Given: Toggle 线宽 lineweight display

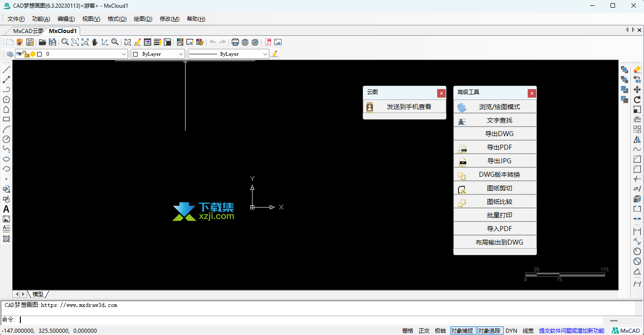Looking at the screenshot, I should [528, 331].
